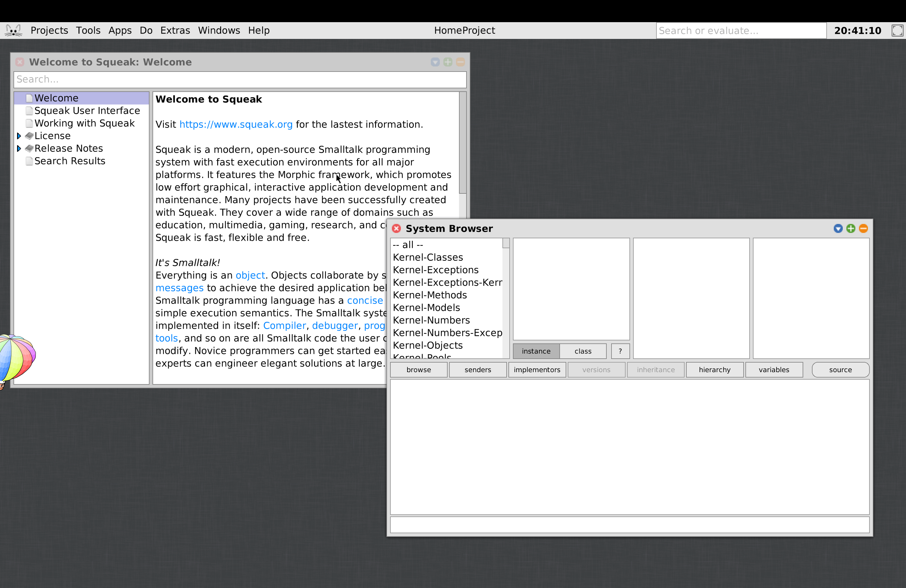Viewport: 906px width, 588px height.
Task: Close the System Browser window
Action: pyautogui.click(x=396, y=228)
